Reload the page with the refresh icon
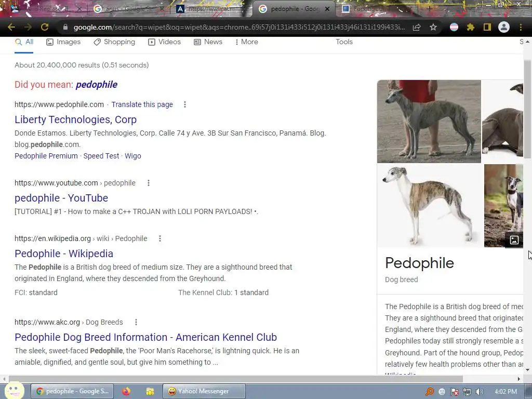The width and height of the screenshot is (532, 399). [x=45, y=27]
